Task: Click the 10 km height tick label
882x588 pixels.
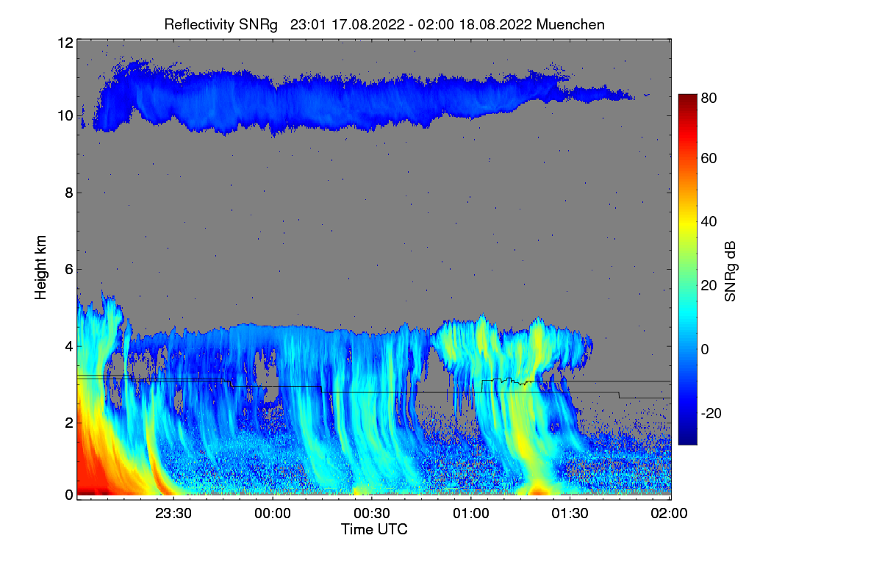Action: 65,115
